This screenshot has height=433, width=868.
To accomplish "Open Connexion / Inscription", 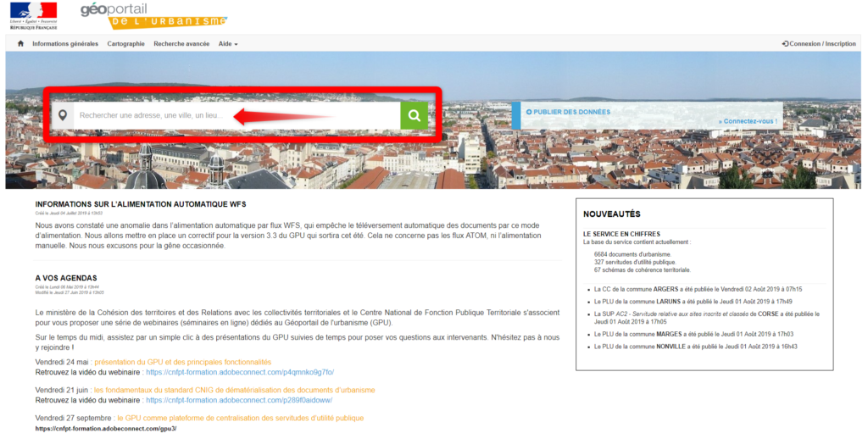I will coord(819,43).
